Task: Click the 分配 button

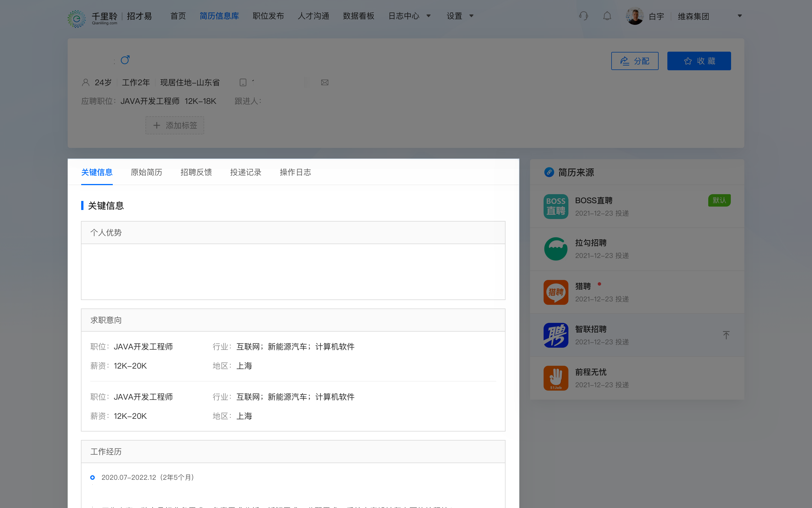Action: pyautogui.click(x=634, y=61)
